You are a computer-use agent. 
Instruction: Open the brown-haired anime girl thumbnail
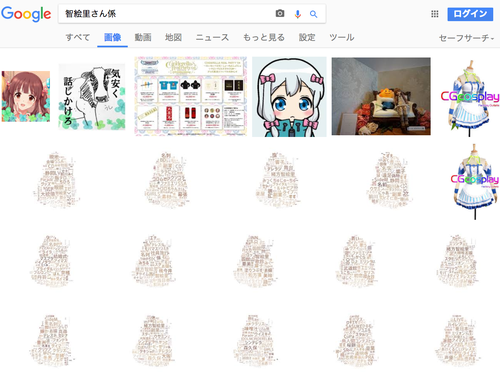click(26, 96)
